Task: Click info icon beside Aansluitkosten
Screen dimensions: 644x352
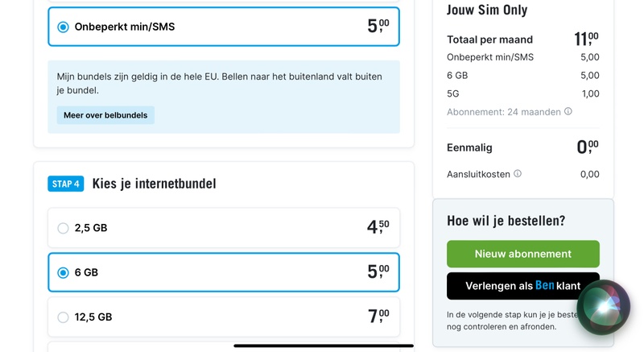Action: pos(518,174)
